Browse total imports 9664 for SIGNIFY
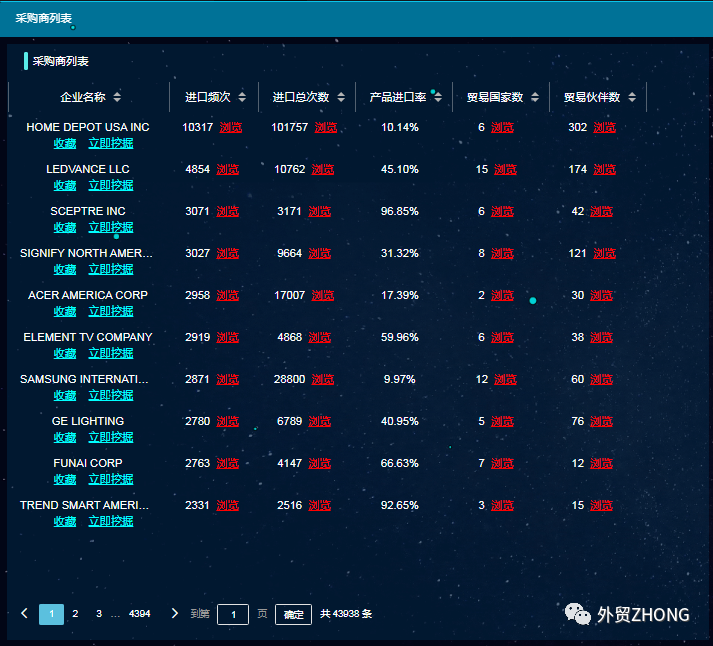The height and width of the screenshot is (646, 713). 320,253
